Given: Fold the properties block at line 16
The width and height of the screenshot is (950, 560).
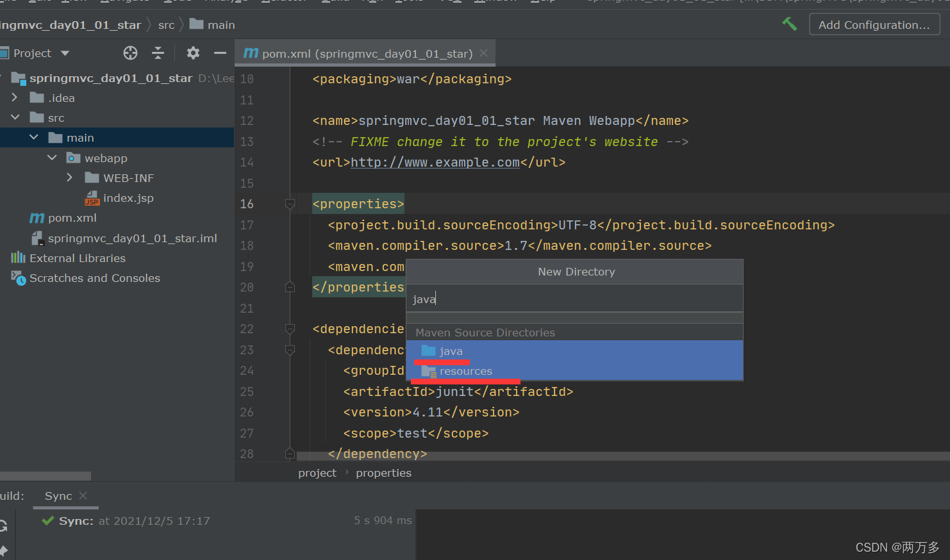Looking at the screenshot, I should point(290,204).
